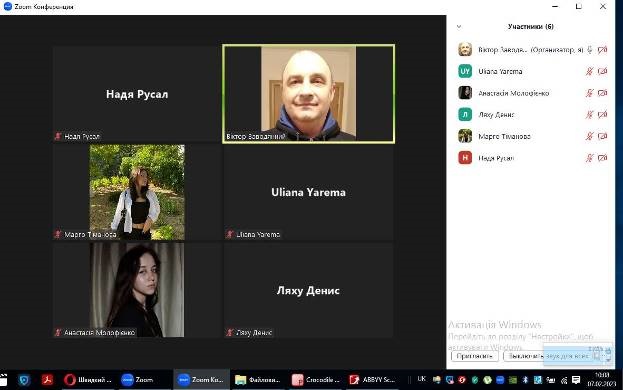Switch to Zoom taskbar window
The width and height of the screenshot is (623, 390).
point(138,380)
